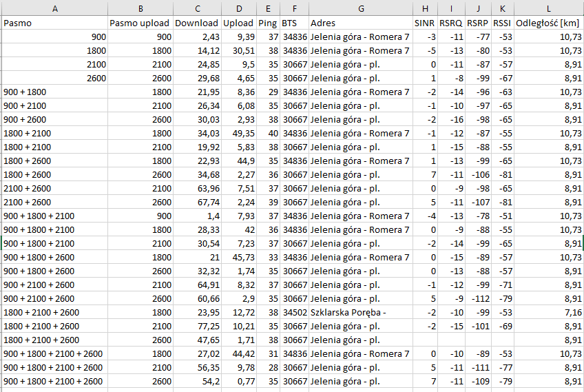Select the Download cell with 24,85
Image resolution: width=584 pixels, height=392 pixels.
click(198, 65)
